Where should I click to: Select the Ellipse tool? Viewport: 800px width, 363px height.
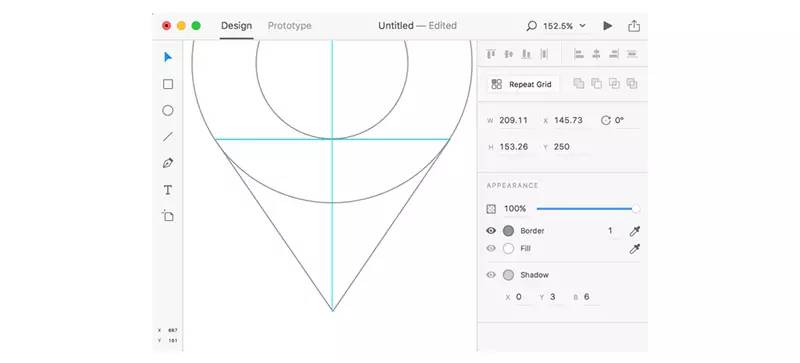168,110
